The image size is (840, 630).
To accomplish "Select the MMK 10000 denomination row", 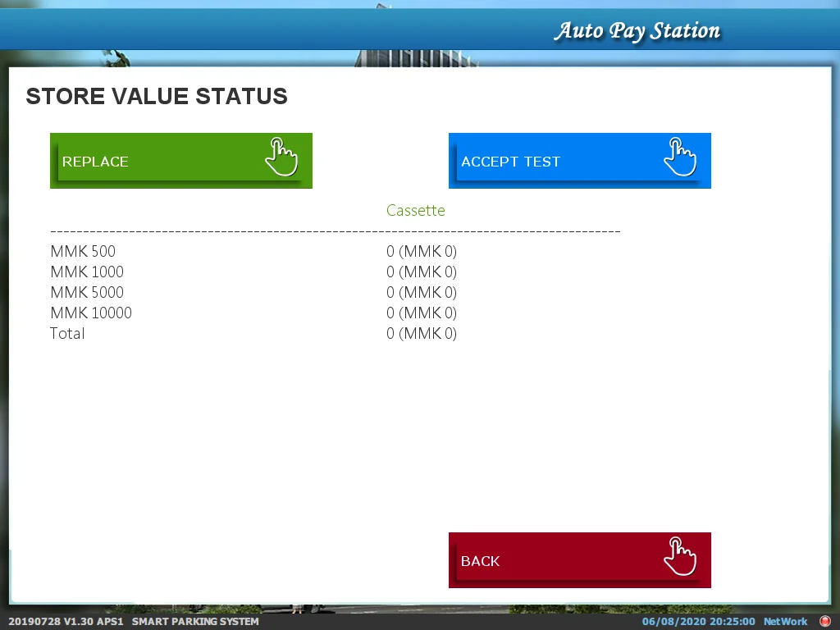I will [x=91, y=313].
